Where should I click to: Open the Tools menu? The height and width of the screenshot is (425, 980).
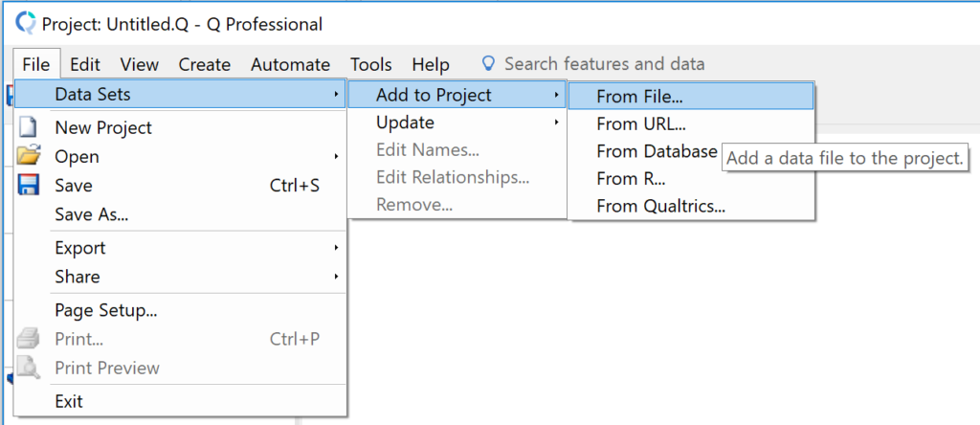point(371,64)
